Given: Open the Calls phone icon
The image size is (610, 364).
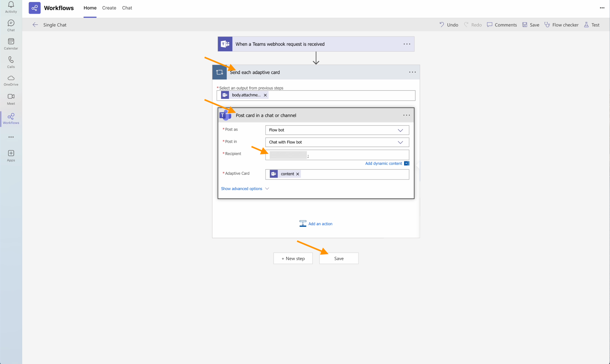Looking at the screenshot, I should (x=11, y=60).
